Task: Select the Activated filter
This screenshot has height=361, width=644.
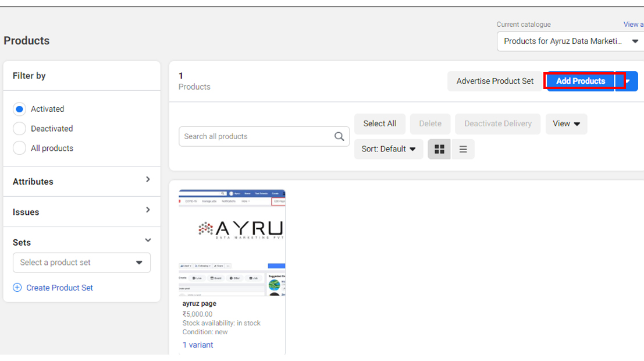Action: [19, 109]
